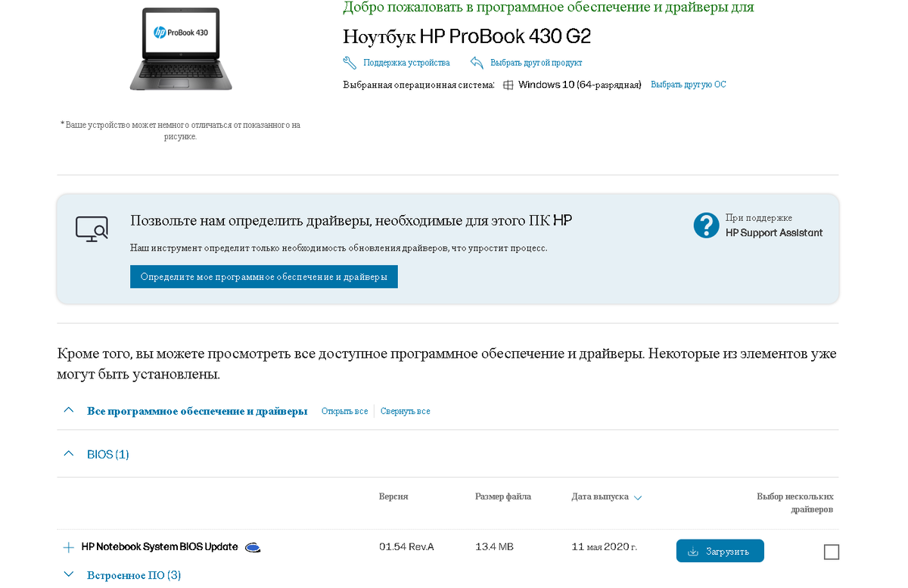Viewport: 908px width, 588px height.
Task: Click the "HP Support Assistant" text
Action: [774, 233]
